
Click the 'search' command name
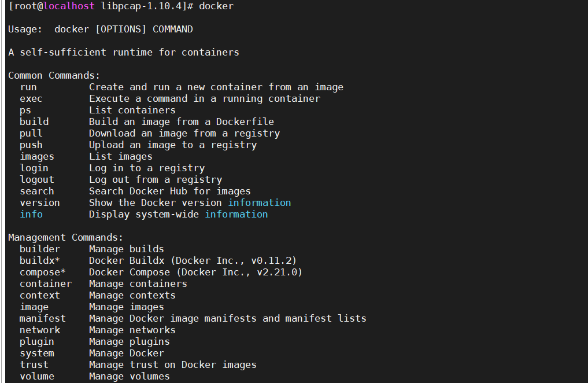point(37,191)
